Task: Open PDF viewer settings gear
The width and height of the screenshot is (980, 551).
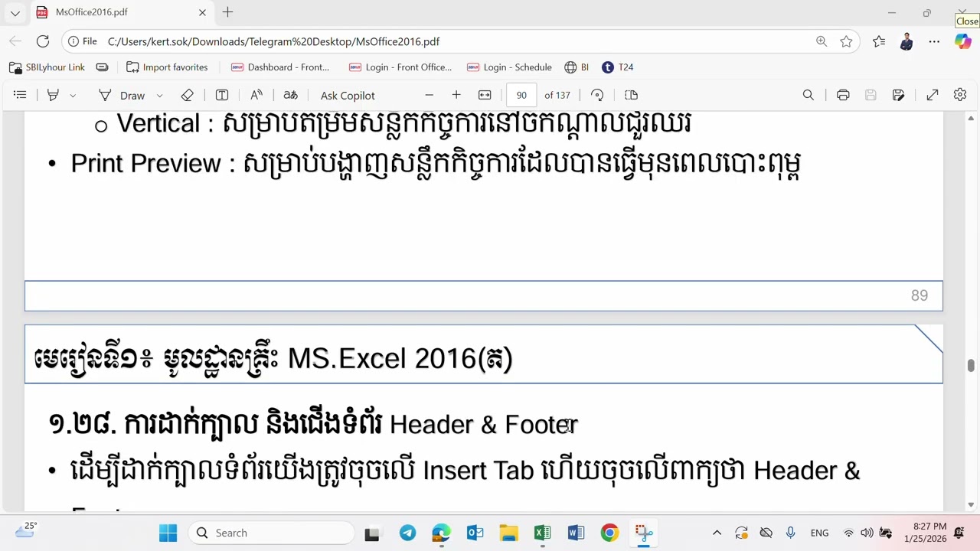Action: click(x=960, y=95)
